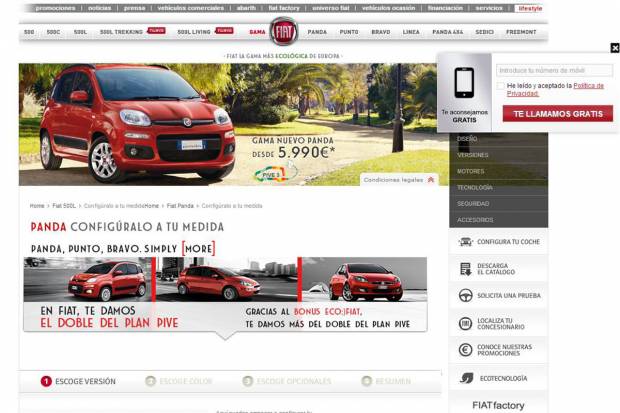
Task: Tick the privacy policy acceptance checkbox
Action: (501, 86)
